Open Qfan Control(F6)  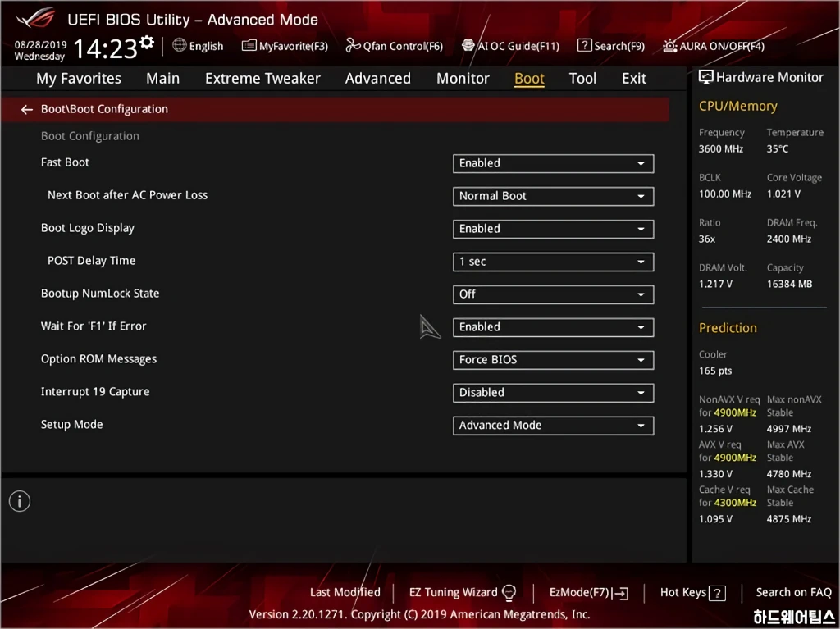point(395,46)
